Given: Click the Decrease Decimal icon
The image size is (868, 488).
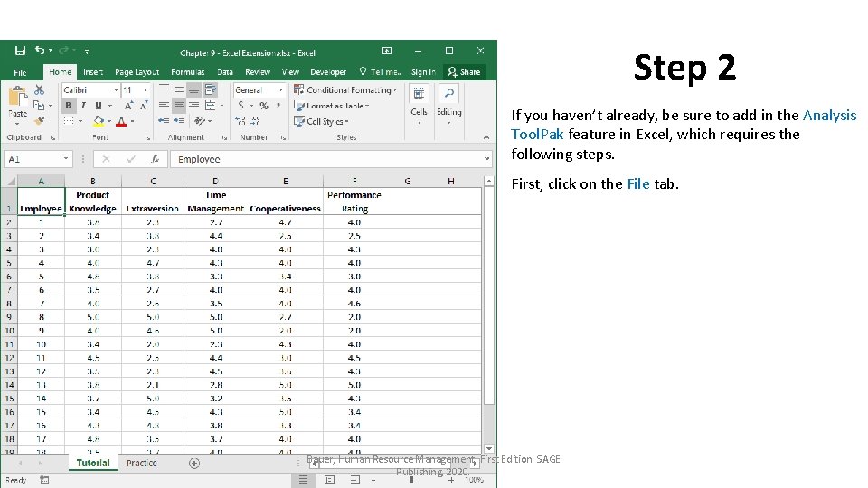Looking at the screenshot, I should (x=255, y=120).
